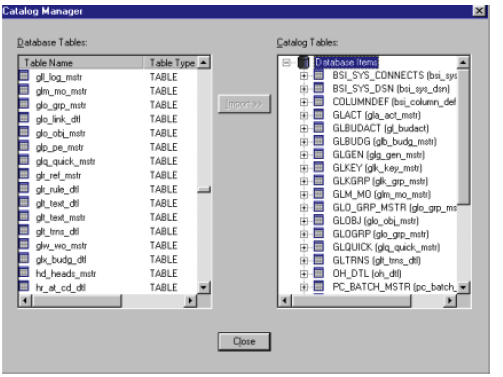
Task: Click catalog icon beside GLGEN
Action: tap(319, 154)
